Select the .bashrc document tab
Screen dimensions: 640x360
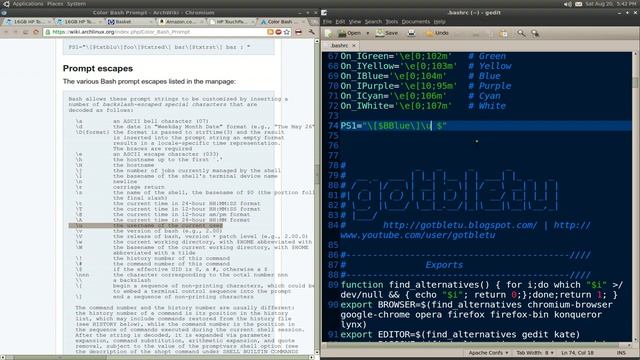(339, 45)
